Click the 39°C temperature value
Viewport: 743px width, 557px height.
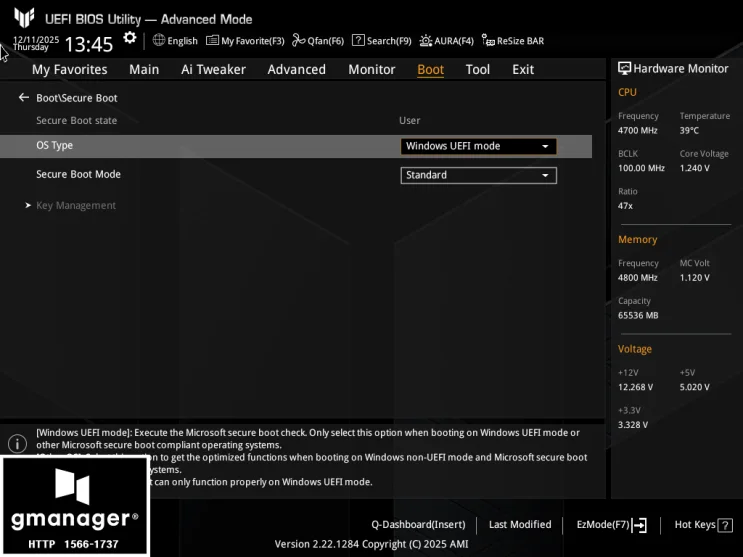(689, 130)
